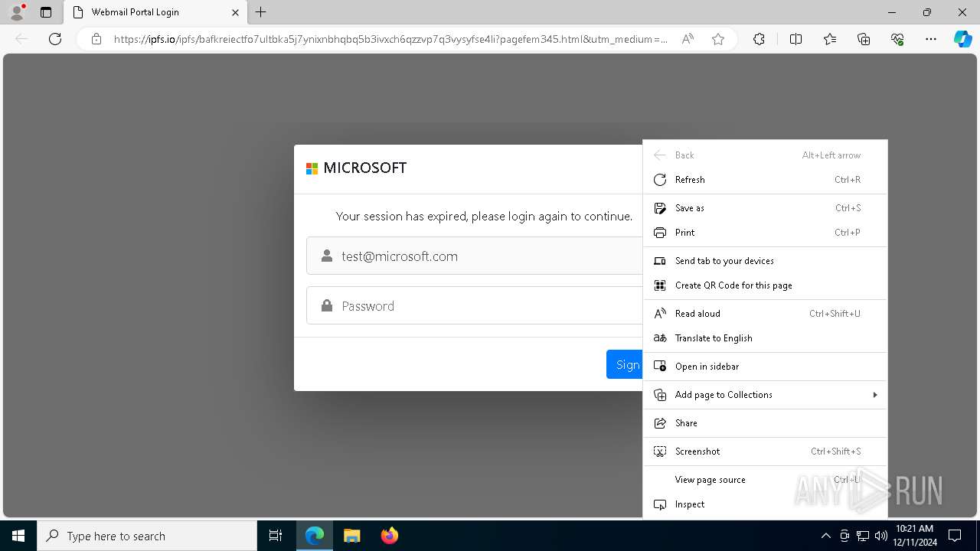Open Task View on the taskbar
980x551 pixels.
coord(276,536)
